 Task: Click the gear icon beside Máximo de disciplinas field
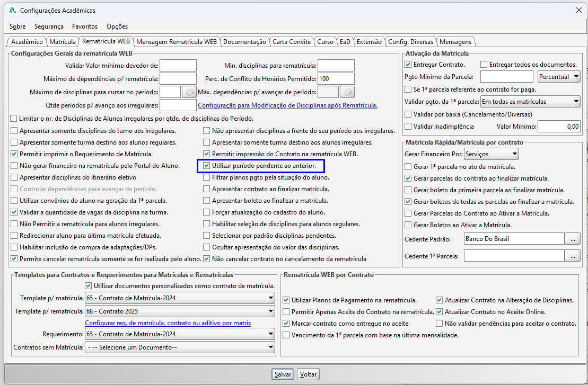189,92
